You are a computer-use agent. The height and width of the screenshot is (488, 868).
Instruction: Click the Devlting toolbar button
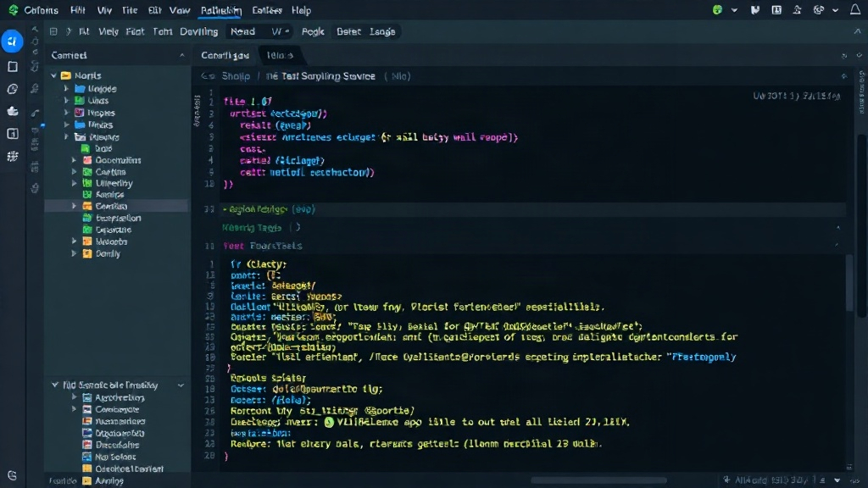click(x=198, y=31)
